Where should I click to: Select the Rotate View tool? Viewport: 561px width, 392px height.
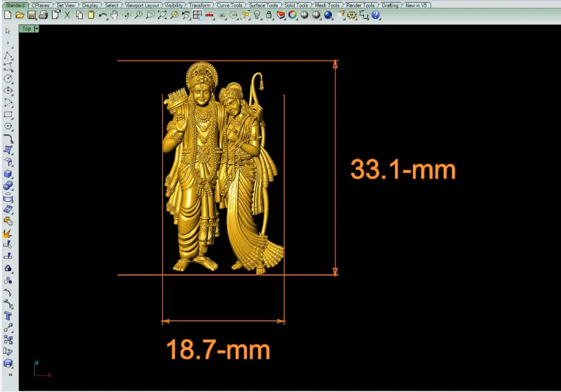click(126, 15)
